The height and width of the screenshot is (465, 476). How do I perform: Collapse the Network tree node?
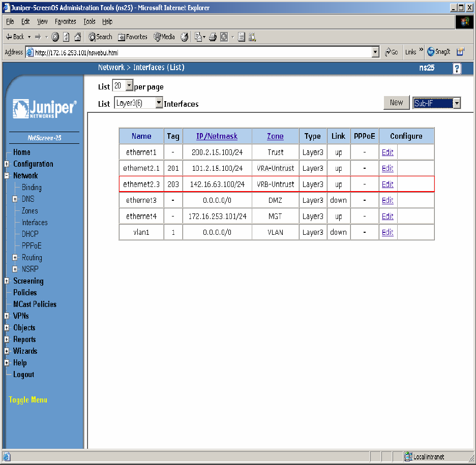(7, 176)
